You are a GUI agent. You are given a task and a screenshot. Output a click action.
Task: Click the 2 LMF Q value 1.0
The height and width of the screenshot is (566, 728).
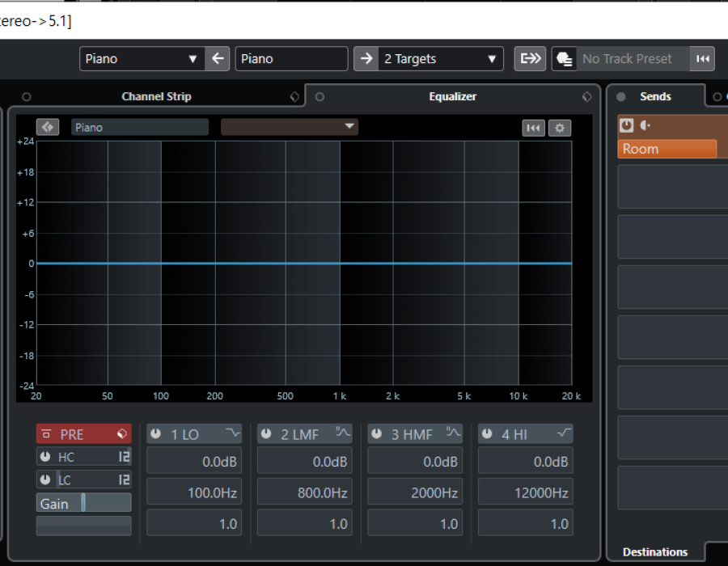pyautogui.click(x=305, y=523)
